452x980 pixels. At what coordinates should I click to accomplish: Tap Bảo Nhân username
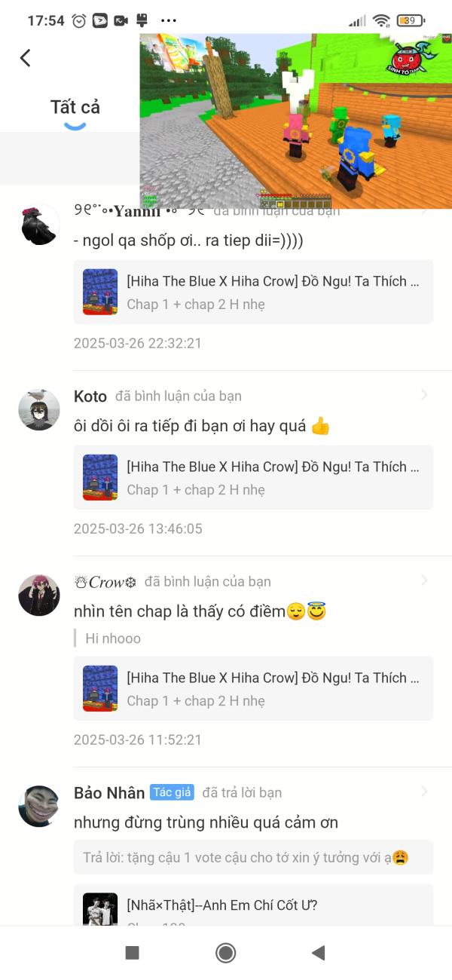pyautogui.click(x=109, y=792)
